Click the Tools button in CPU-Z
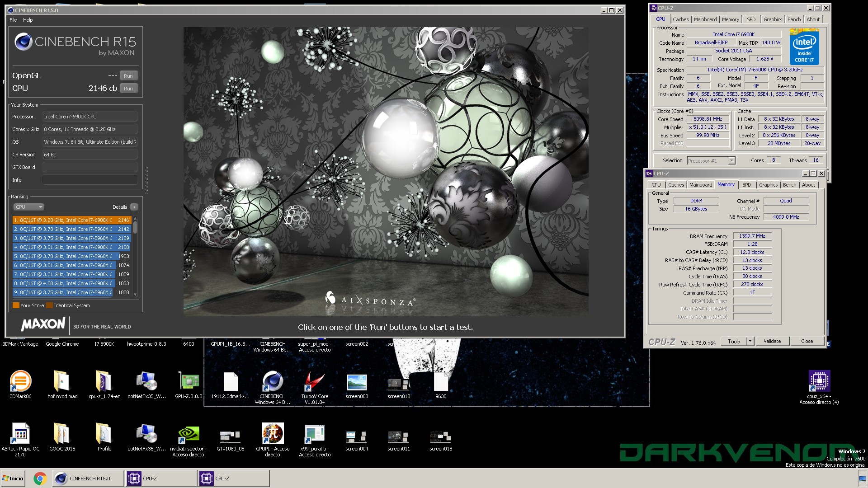The image size is (868, 488). coord(734,342)
